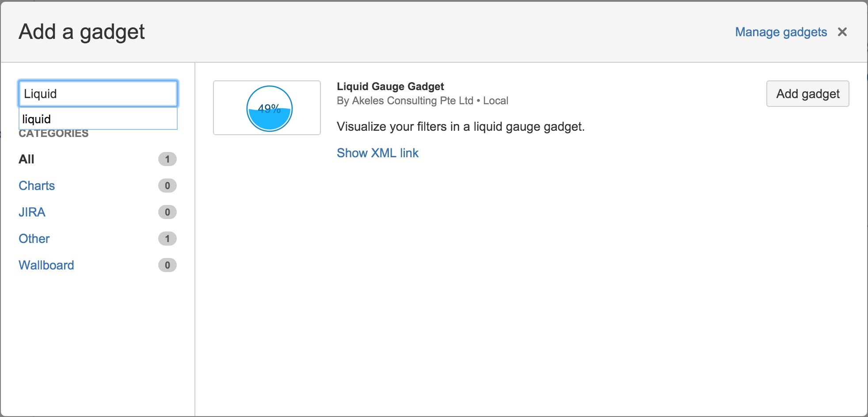Select the liquid autocomplete suggestion
This screenshot has height=417, width=868.
(x=98, y=119)
